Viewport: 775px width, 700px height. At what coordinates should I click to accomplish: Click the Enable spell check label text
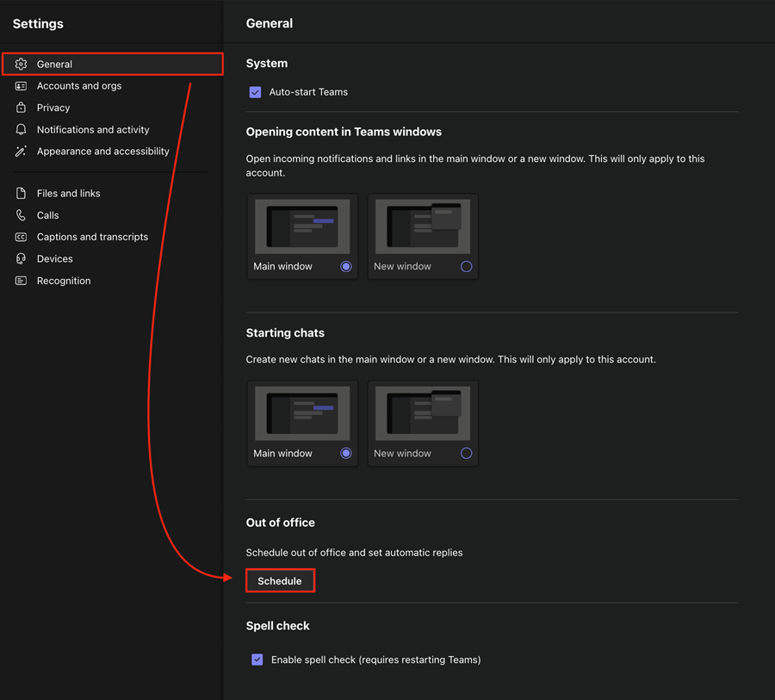click(375, 660)
